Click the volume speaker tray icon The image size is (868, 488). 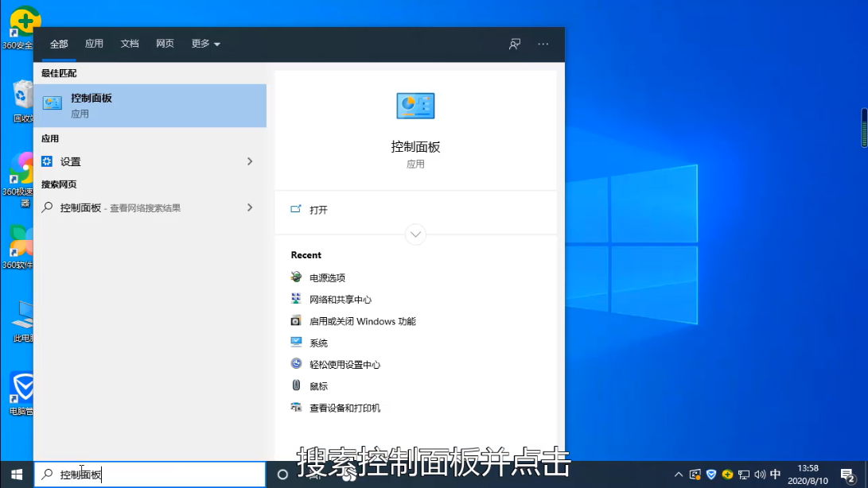click(760, 474)
